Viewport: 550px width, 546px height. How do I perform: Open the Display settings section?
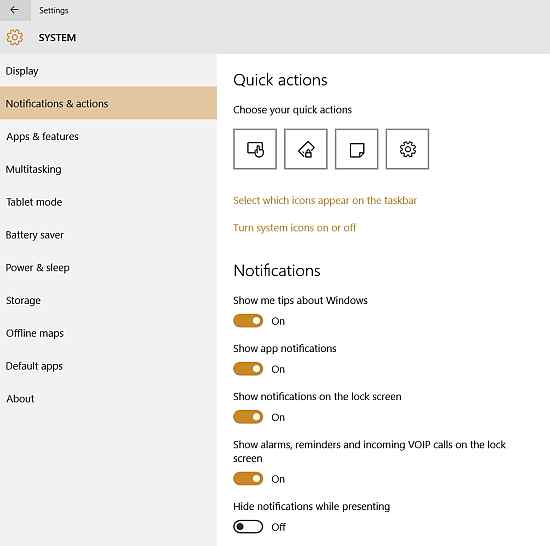[108, 71]
